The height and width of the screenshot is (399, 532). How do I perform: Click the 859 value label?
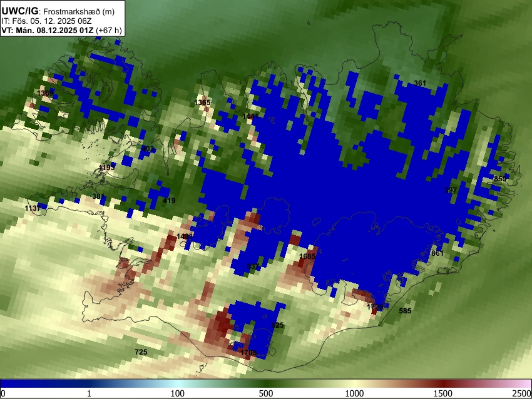tap(500, 179)
